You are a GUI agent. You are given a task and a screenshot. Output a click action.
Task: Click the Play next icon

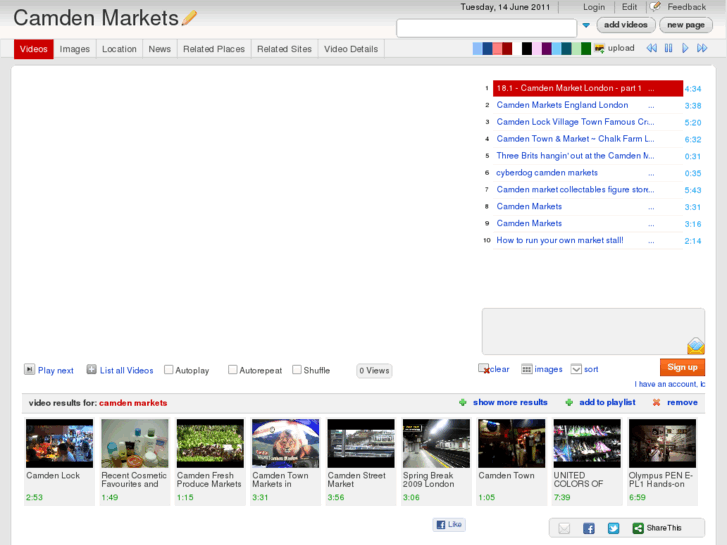(x=29, y=369)
